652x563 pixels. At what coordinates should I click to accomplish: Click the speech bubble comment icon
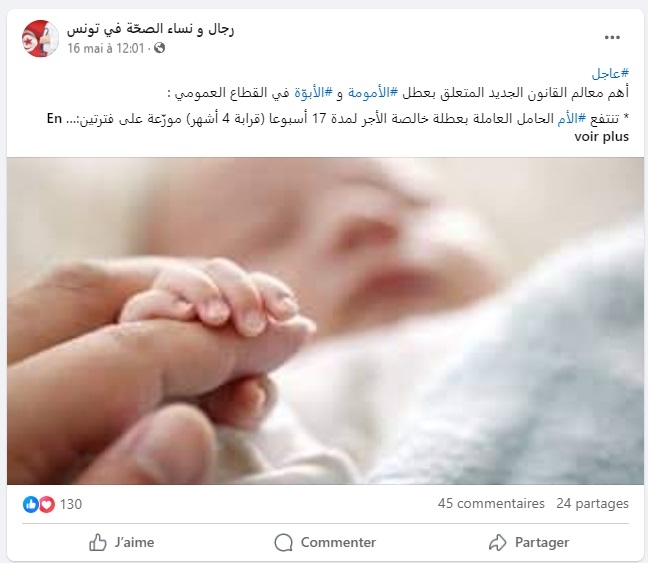pyautogui.click(x=284, y=542)
